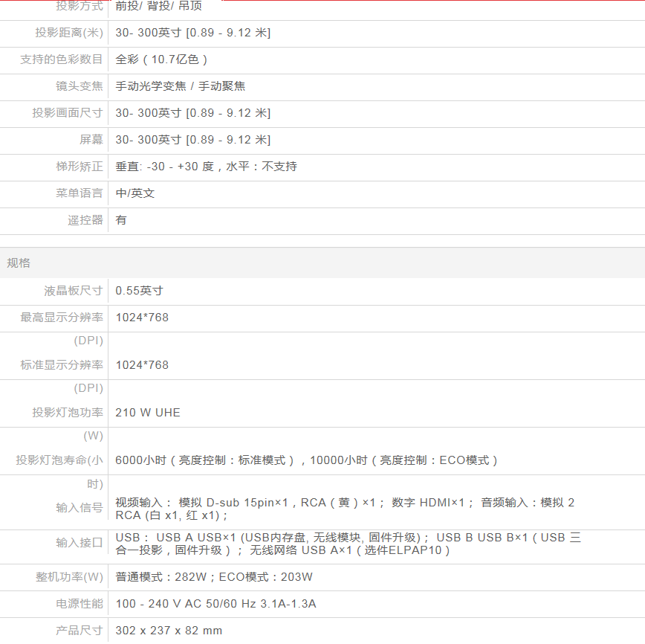Click the 302 x 237 x 82 mm dimensions

169,631
